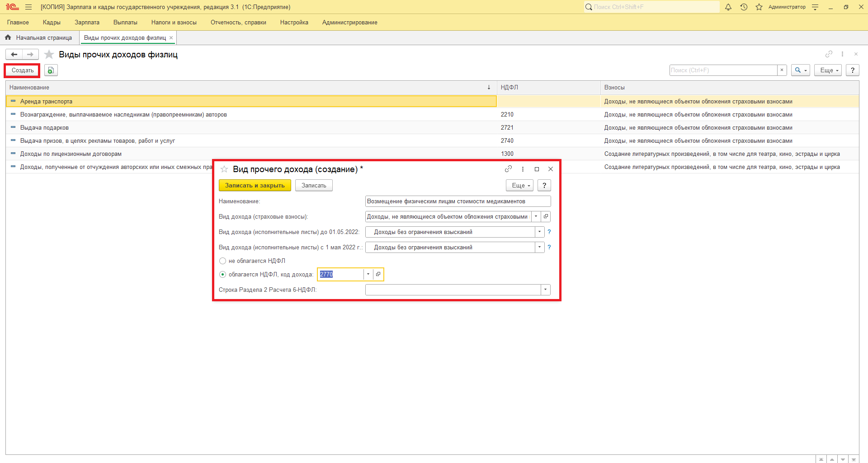Click the copy-create icon next to Создать

(x=51, y=70)
